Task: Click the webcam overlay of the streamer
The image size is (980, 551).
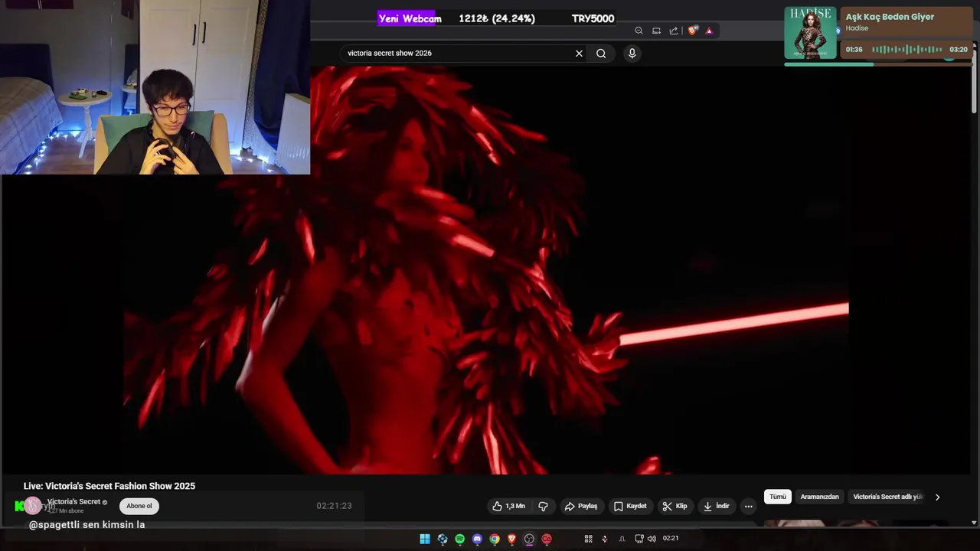Action: pos(155,87)
